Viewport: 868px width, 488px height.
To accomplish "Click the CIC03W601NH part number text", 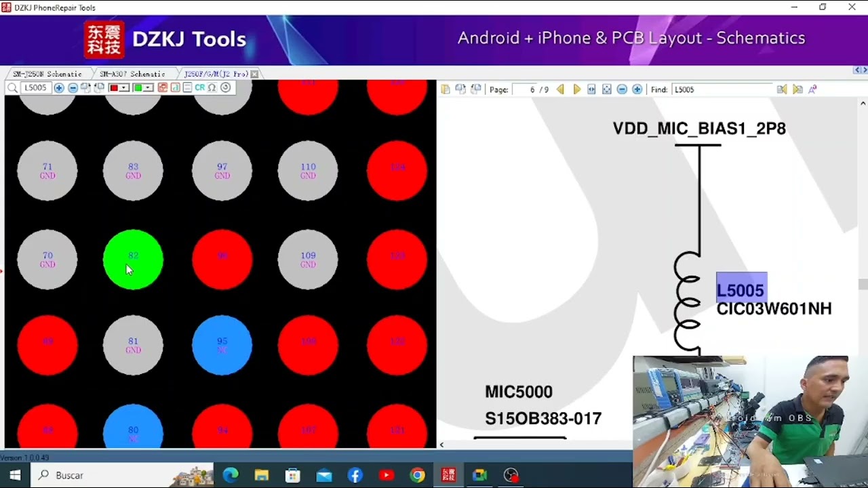I will point(774,309).
